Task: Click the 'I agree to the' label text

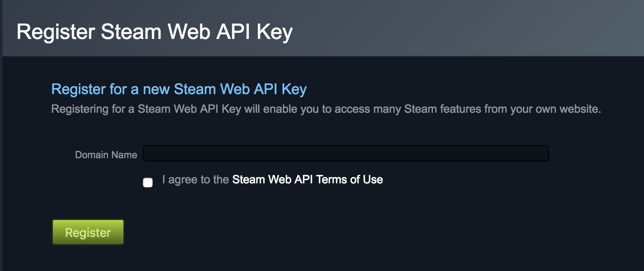Action: click(196, 179)
